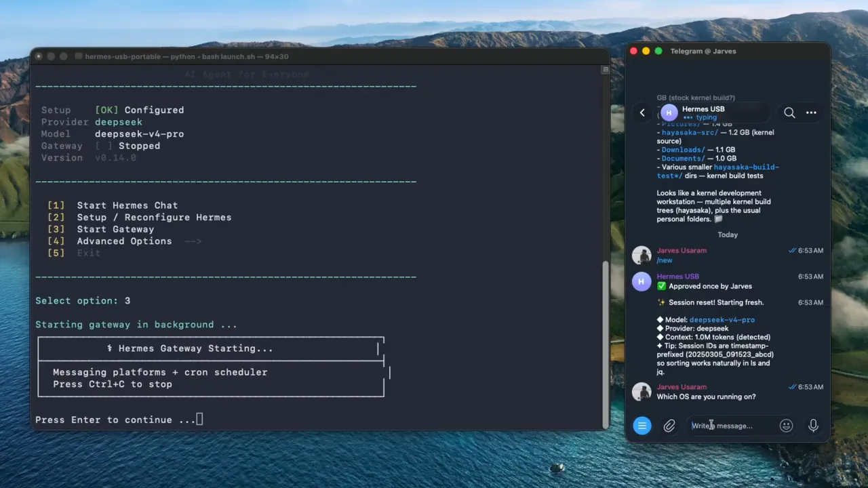Click the 'Model deepseek-v4-pro' line in terminal
The height and width of the screenshot is (488, 868).
click(x=113, y=134)
